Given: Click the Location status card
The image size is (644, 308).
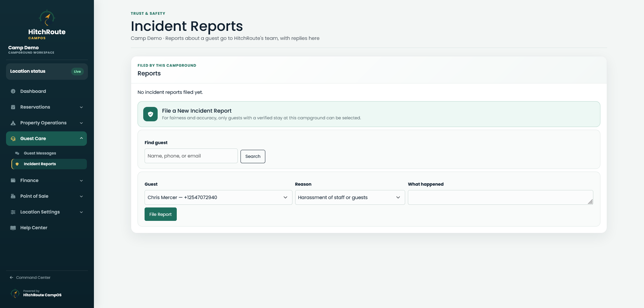Looking at the screenshot, I should click(47, 71).
